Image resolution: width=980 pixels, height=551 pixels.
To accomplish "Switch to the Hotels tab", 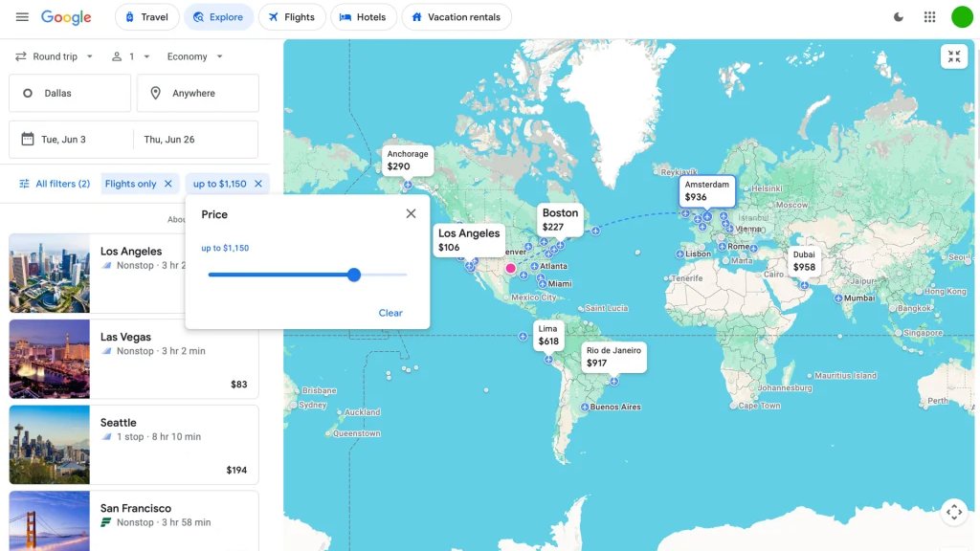I will tap(364, 16).
